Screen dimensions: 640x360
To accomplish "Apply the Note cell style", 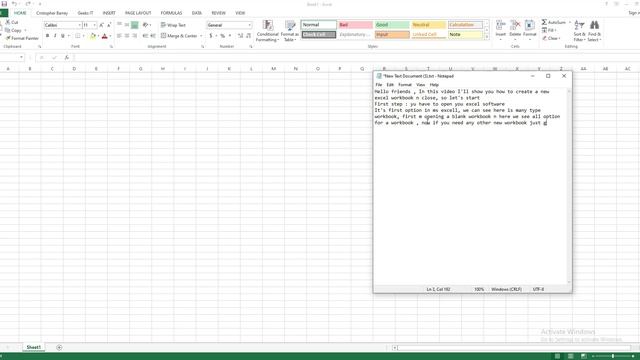I will tap(465, 35).
